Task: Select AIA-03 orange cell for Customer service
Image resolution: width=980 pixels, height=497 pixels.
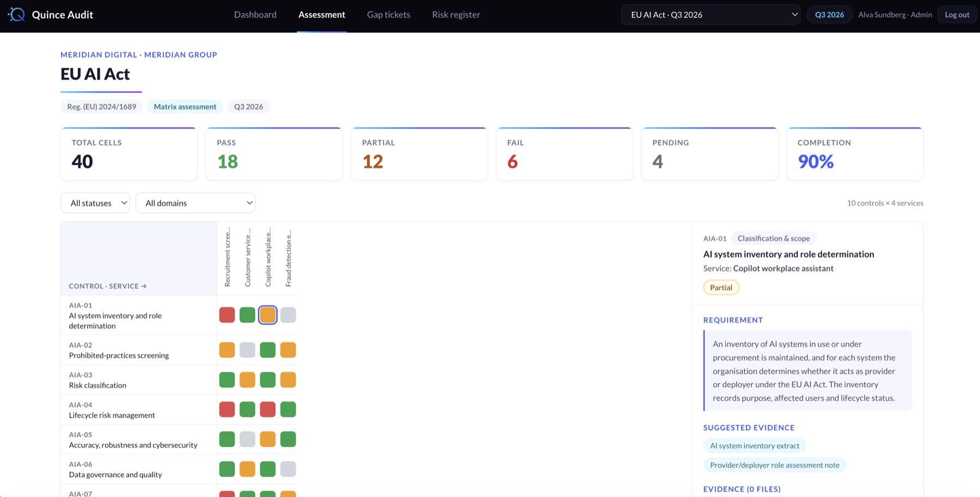Action: [247, 380]
